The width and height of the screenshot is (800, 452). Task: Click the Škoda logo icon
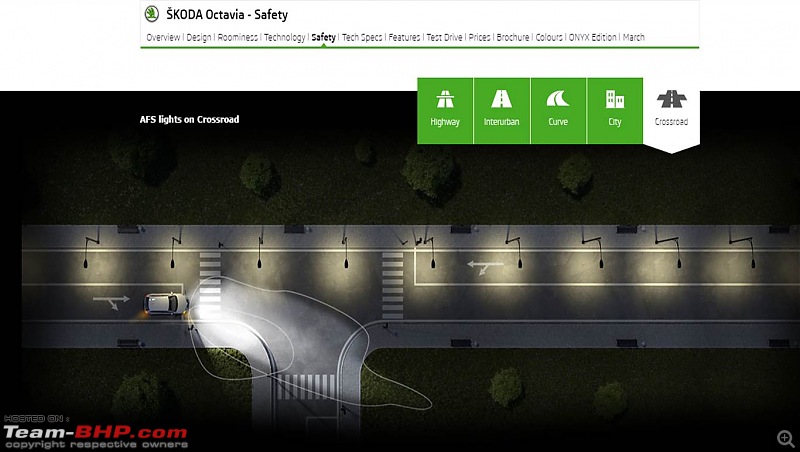pyautogui.click(x=152, y=14)
